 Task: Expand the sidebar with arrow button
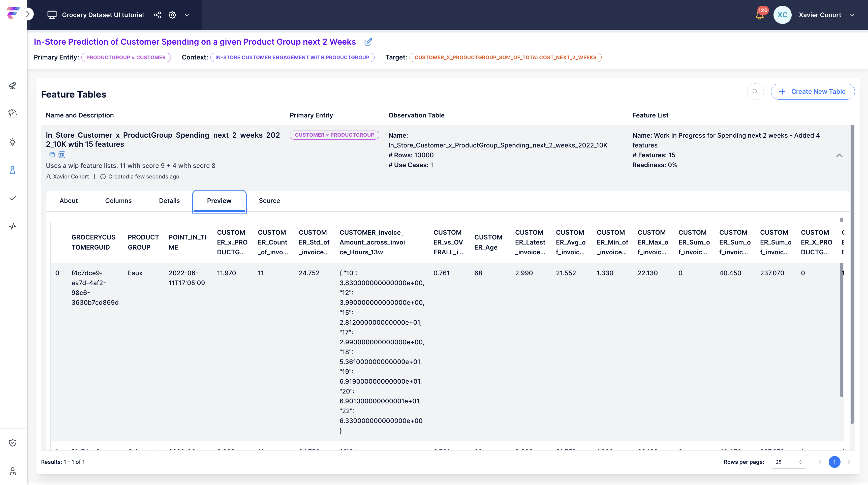(28, 14)
